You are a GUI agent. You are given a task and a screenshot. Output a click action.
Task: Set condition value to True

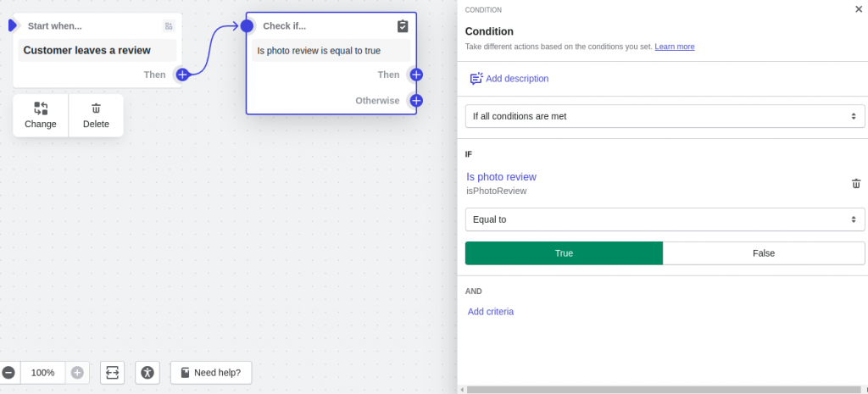coord(564,253)
